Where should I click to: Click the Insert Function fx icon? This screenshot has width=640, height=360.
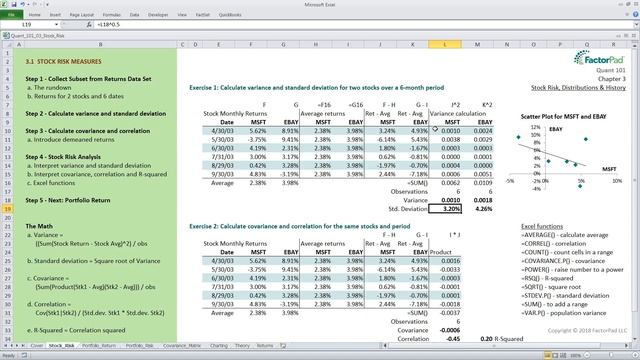(x=89, y=25)
